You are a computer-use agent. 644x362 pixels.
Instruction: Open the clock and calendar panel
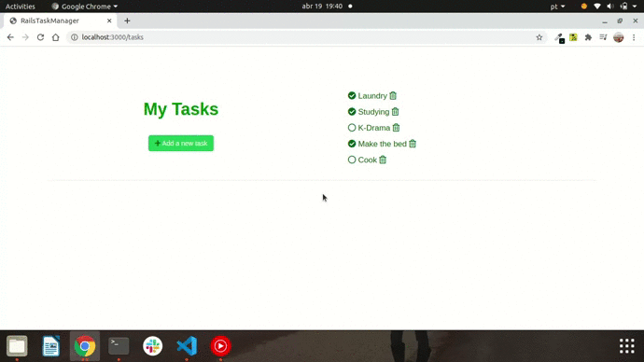click(322, 7)
